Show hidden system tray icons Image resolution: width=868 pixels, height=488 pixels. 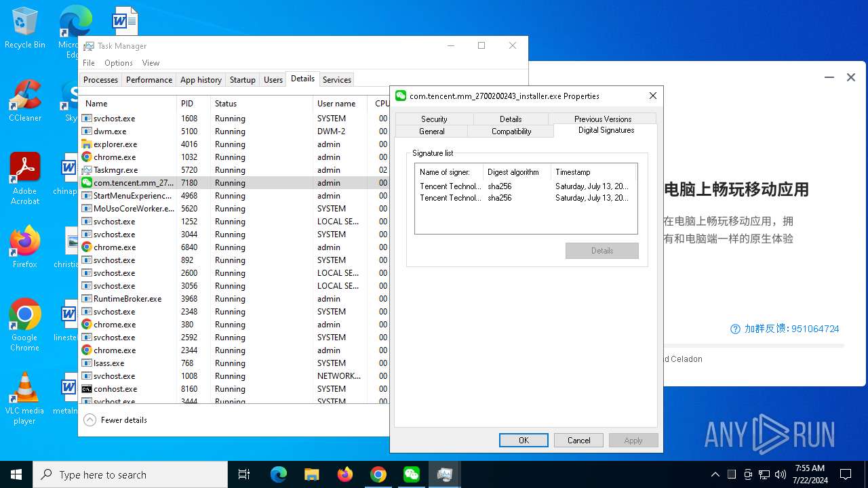pyautogui.click(x=715, y=474)
